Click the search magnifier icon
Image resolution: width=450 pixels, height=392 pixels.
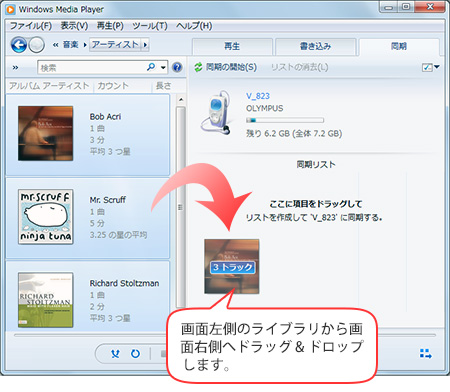pos(151,67)
